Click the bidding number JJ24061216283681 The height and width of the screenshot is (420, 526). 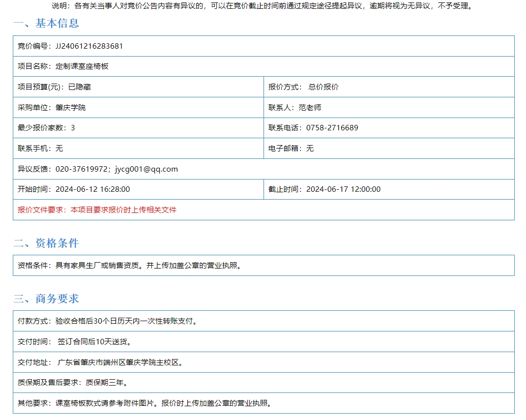[x=89, y=46]
